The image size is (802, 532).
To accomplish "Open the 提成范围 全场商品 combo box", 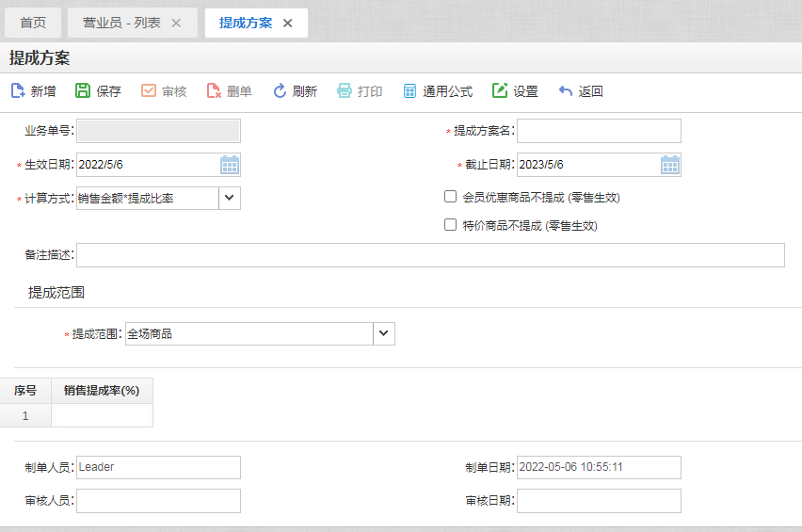I will (260, 333).
